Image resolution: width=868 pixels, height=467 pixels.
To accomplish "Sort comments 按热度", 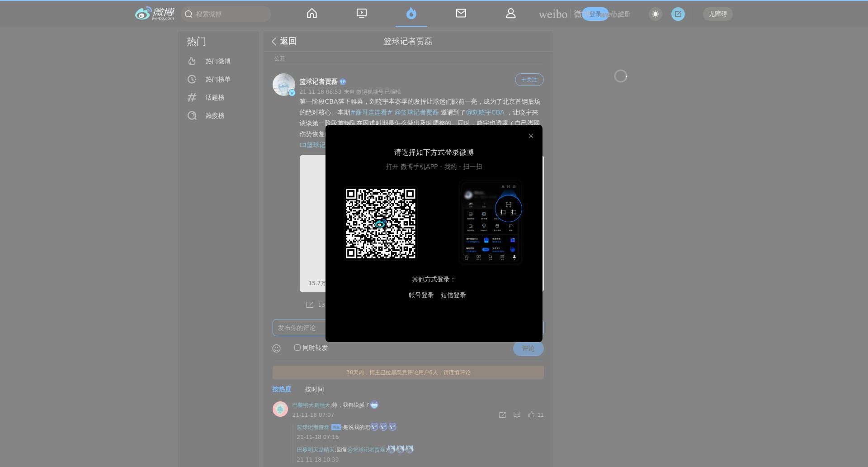I will pyautogui.click(x=282, y=389).
